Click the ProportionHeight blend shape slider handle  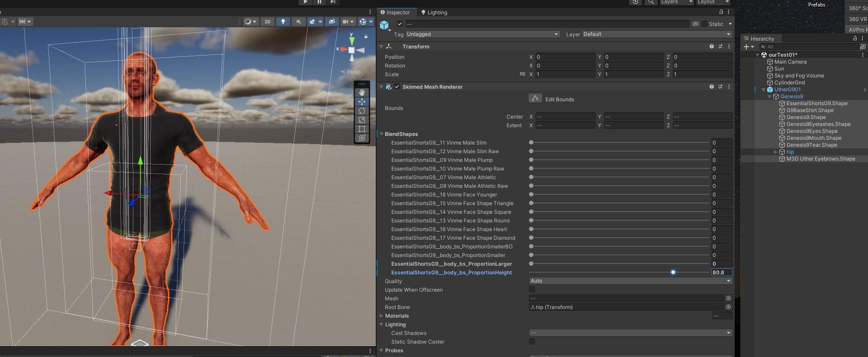tap(673, 272)
